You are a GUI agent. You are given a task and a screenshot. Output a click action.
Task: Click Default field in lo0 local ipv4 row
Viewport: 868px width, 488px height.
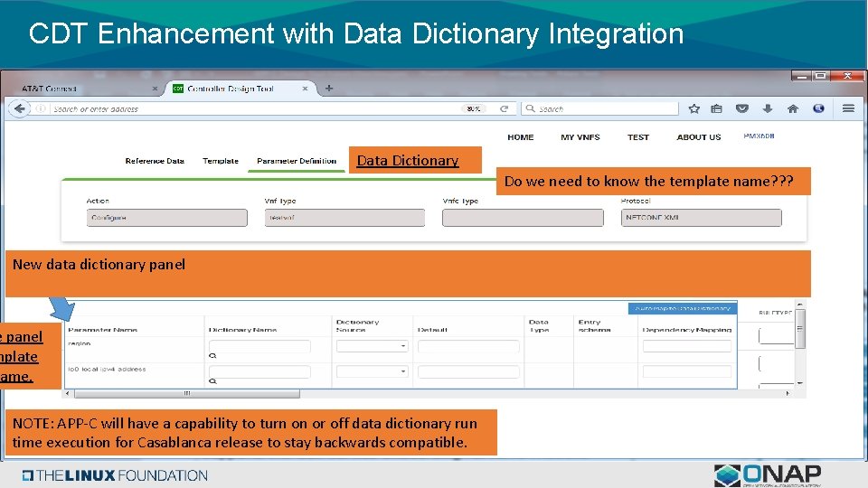point(468,371)
